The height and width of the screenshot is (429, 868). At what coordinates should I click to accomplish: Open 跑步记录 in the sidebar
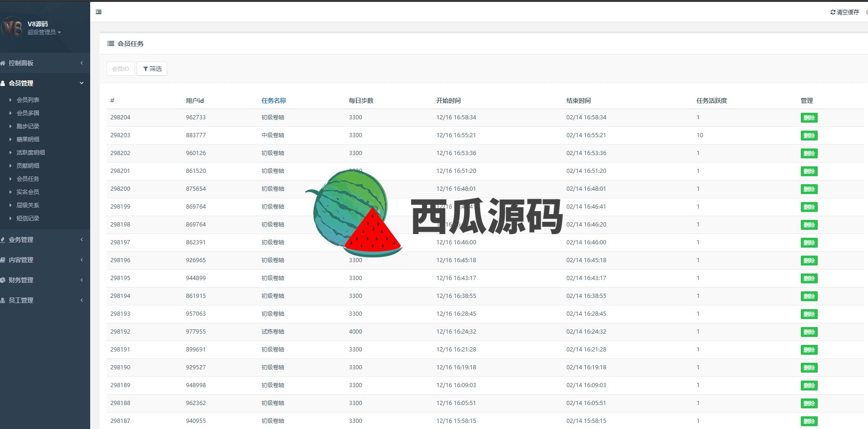(28, 126)
